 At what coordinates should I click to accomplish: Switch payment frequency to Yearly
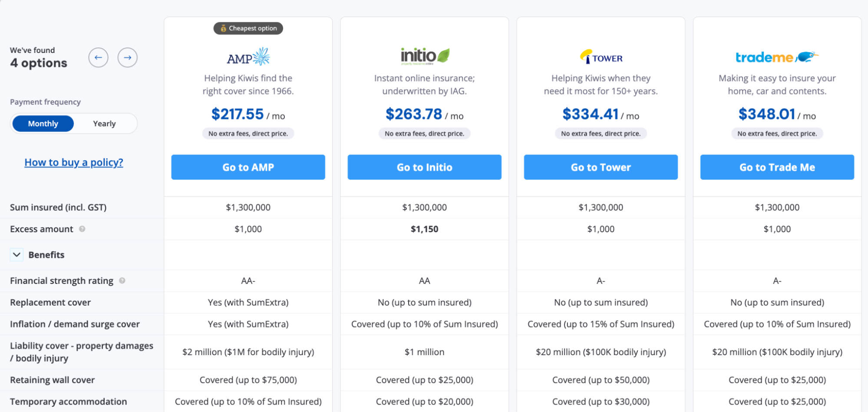click(104, 123)
